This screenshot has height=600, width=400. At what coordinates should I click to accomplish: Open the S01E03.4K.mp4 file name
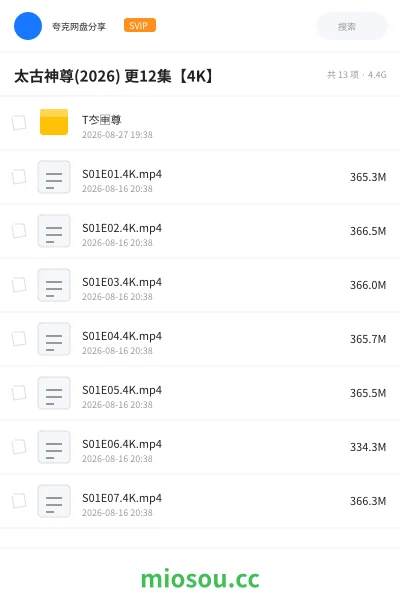click(x=122, y=282)
